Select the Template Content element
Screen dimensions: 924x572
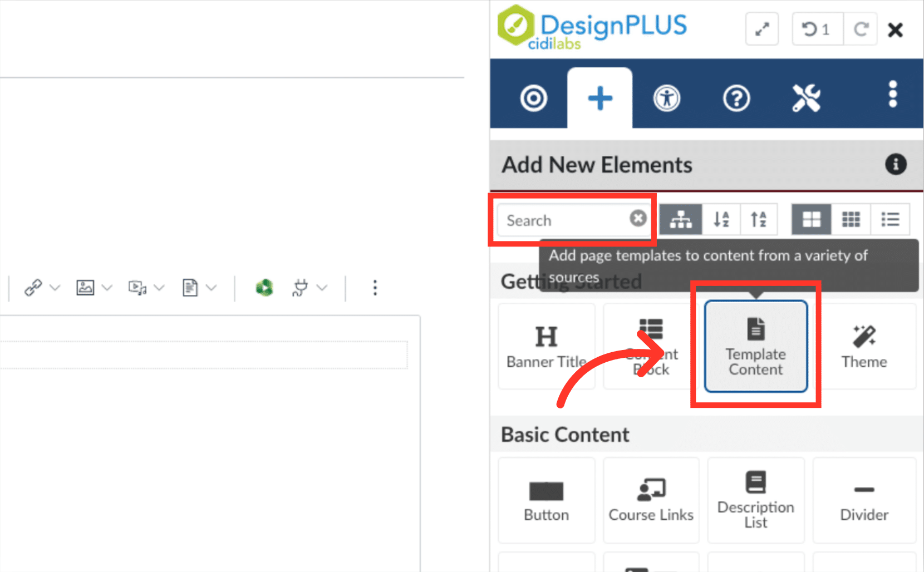click(755, 346)
